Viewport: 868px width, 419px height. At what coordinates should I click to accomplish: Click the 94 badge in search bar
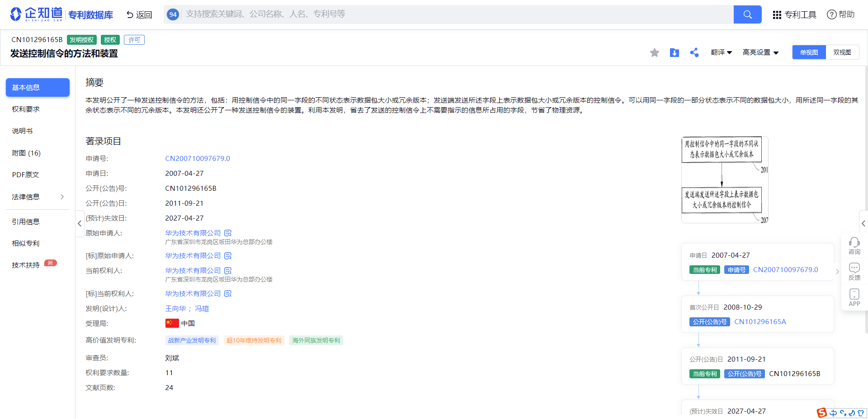[x=173, y=14]
